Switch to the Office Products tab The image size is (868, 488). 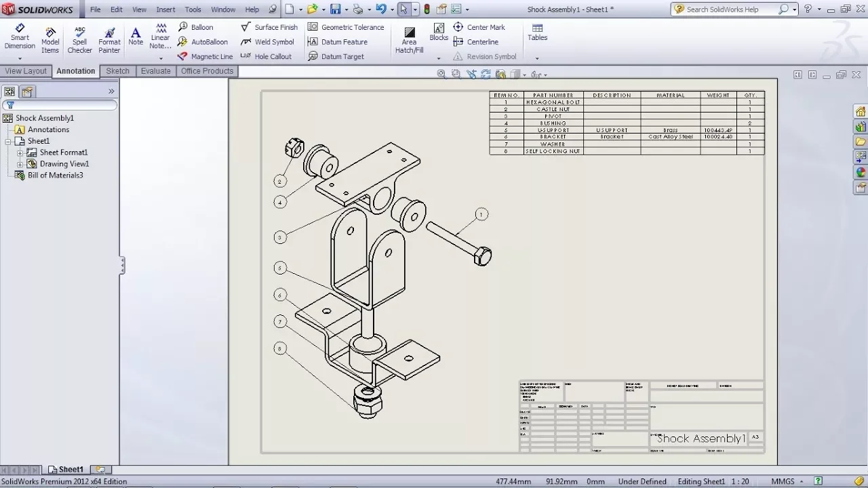coord(207,71)
